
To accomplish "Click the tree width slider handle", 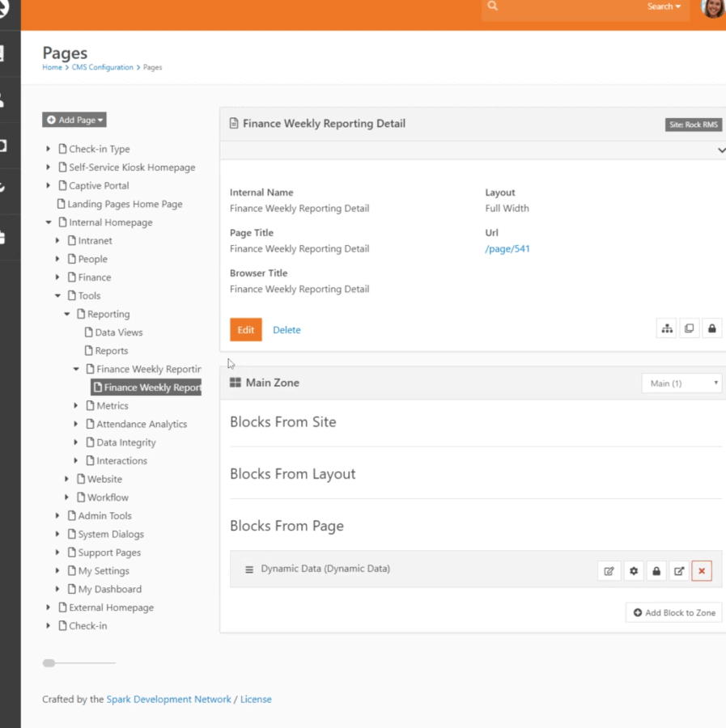I will pyautogui.click(x=49, y=663).
